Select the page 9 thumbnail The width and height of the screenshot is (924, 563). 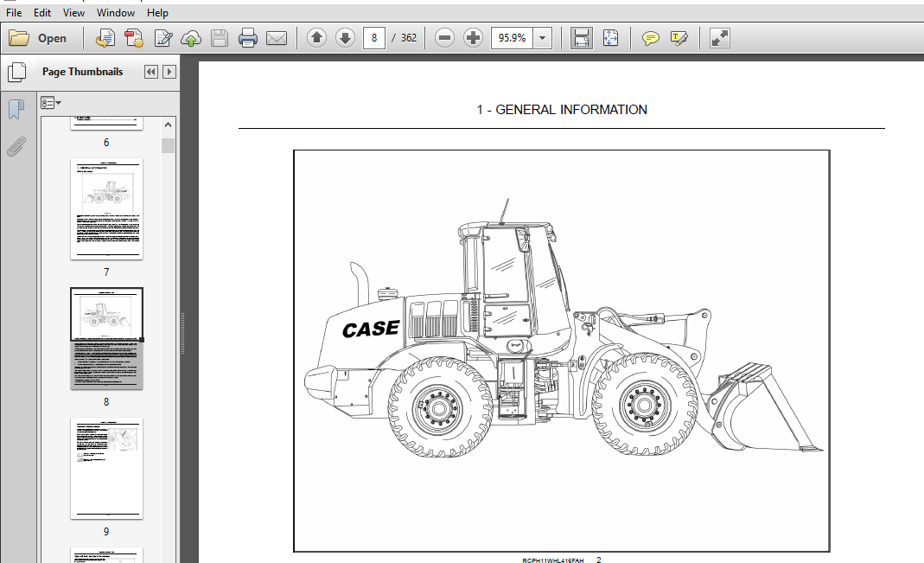pyautogui.click(x=106, y=468)
